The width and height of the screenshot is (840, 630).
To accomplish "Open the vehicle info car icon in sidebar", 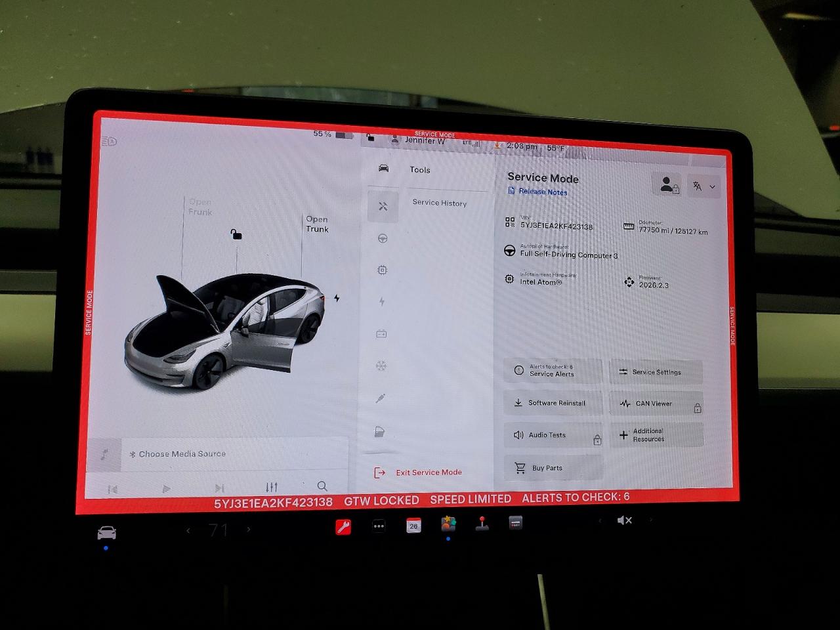I will click(384, 169).
